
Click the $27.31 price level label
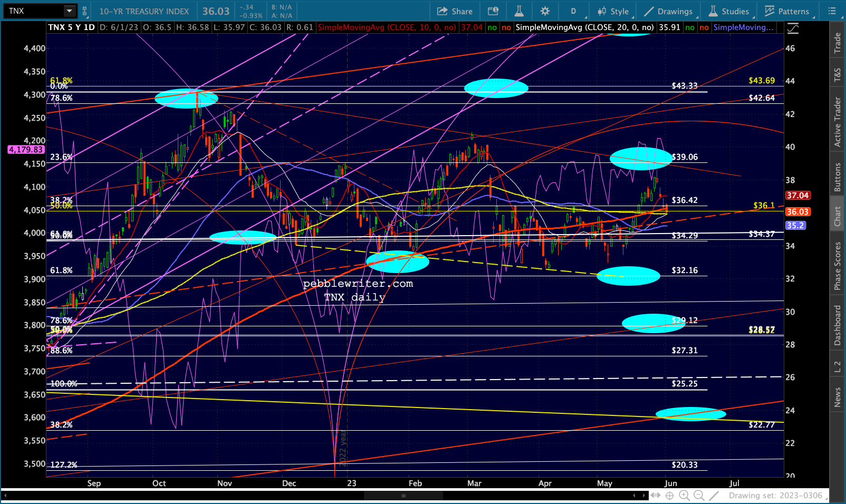[685, 351]
